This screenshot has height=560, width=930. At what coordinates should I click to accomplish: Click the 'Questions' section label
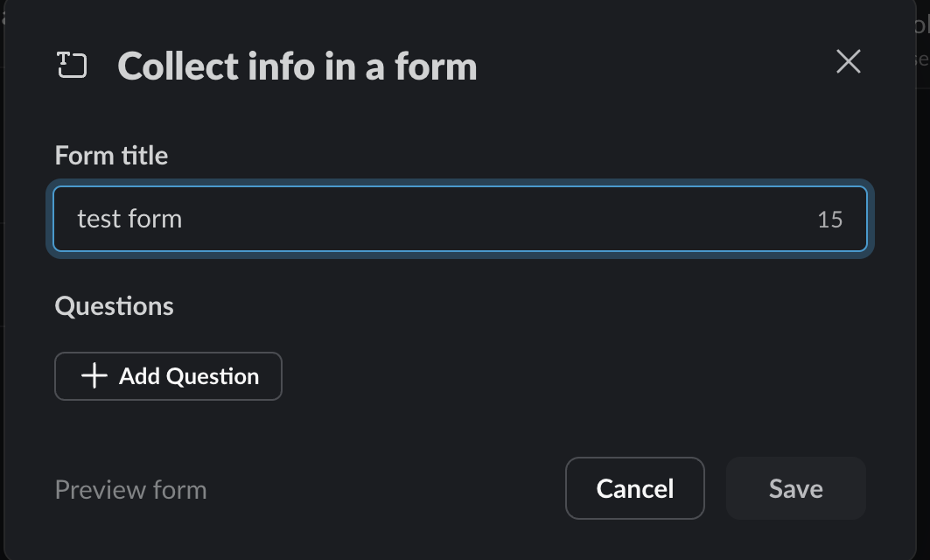point(114,306)
